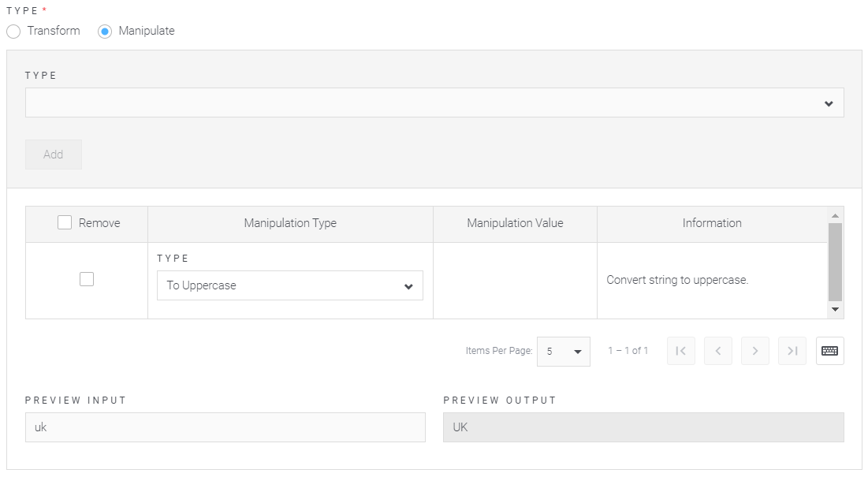Viewport: 868px width, 477px height.
Task: Click the Preview Input field
Action: (225, 427)
